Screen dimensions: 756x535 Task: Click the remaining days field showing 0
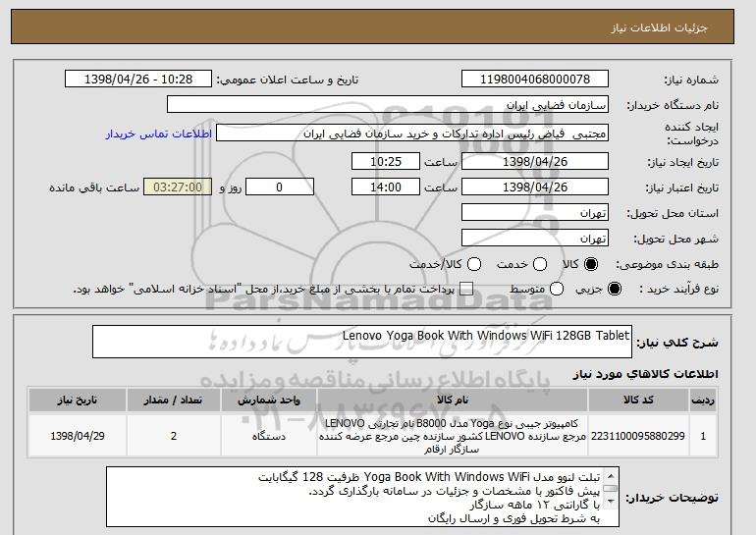(x=280, y=187)
